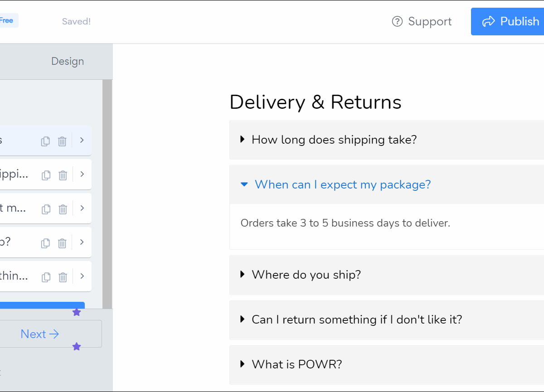This screenshot has height=392, width=544.
Task: Expand 'What is POWR?' question
Action: (x=296, y=364)
